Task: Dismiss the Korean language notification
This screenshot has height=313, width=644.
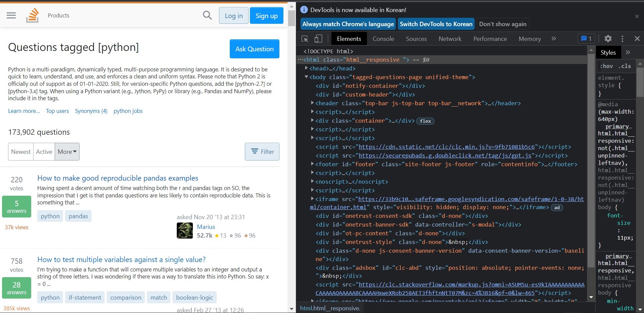Action: point(637,16)
